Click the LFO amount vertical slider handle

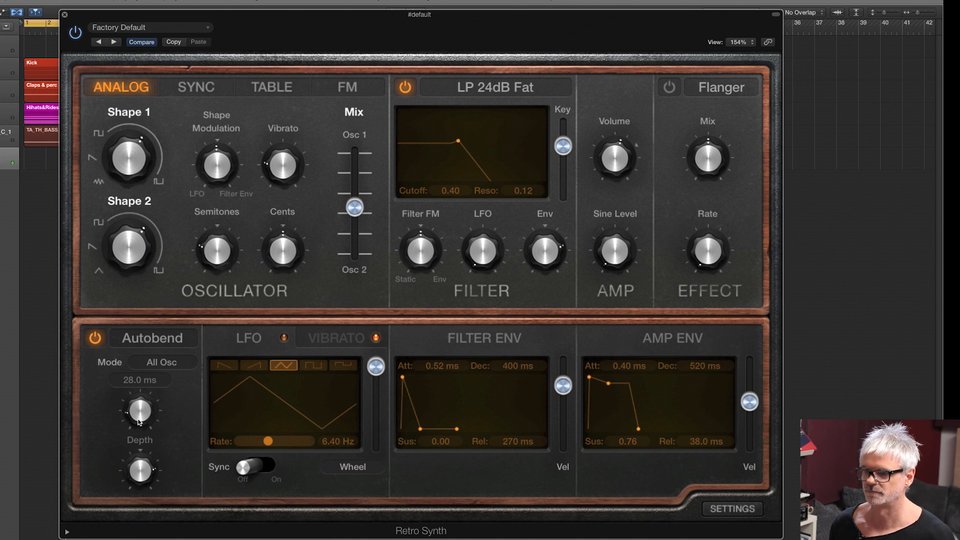pos(375,366)
